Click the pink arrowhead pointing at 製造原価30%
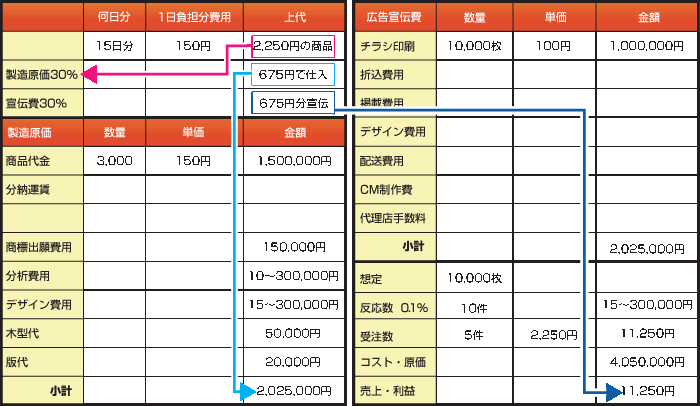 (x=89, y=74)
